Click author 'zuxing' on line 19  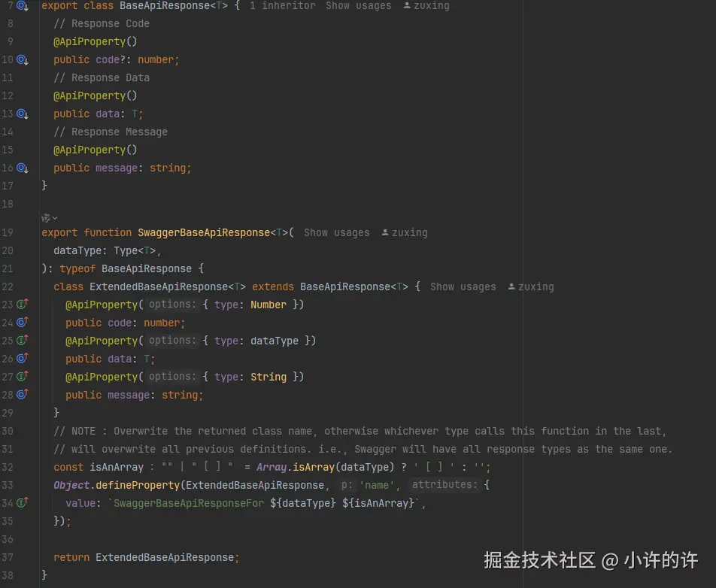coord(405,232)
